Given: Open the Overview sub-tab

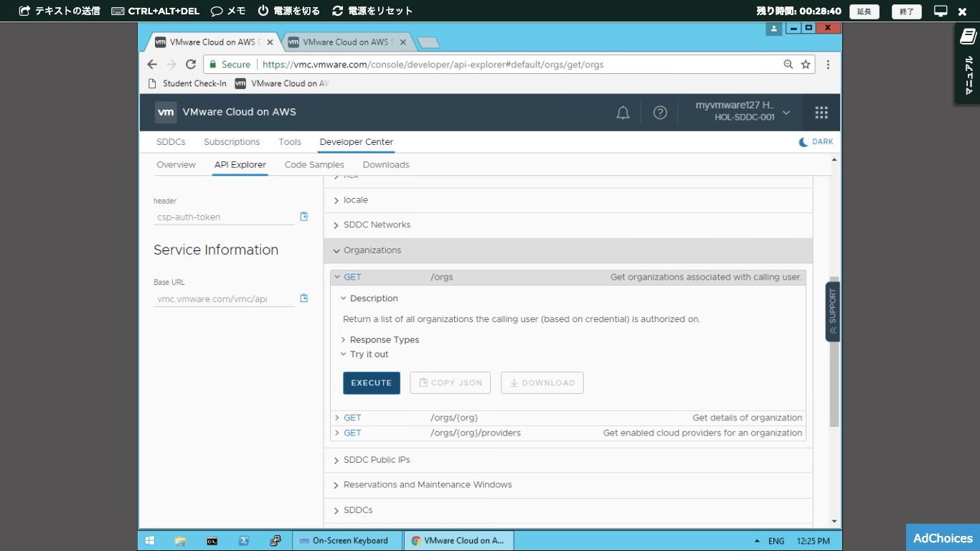Looking at the screenshot, I should (176, 165).
